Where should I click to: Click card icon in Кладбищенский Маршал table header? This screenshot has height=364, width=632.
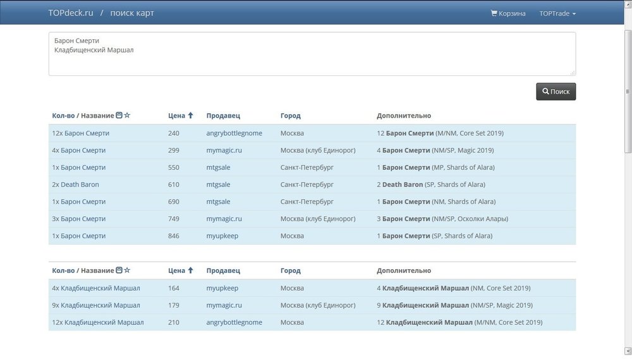[x=119, y=270]
